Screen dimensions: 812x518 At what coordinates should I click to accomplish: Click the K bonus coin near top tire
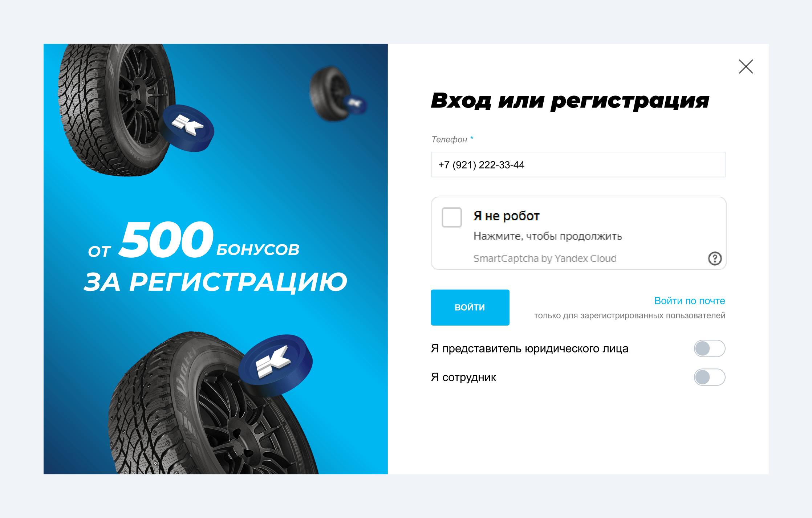[188, 128]
